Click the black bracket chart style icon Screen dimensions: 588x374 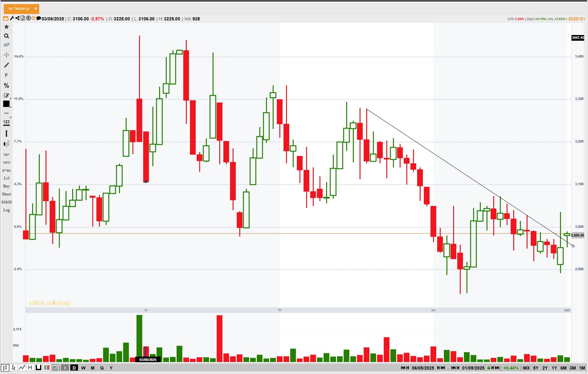(x=38, y=368)
